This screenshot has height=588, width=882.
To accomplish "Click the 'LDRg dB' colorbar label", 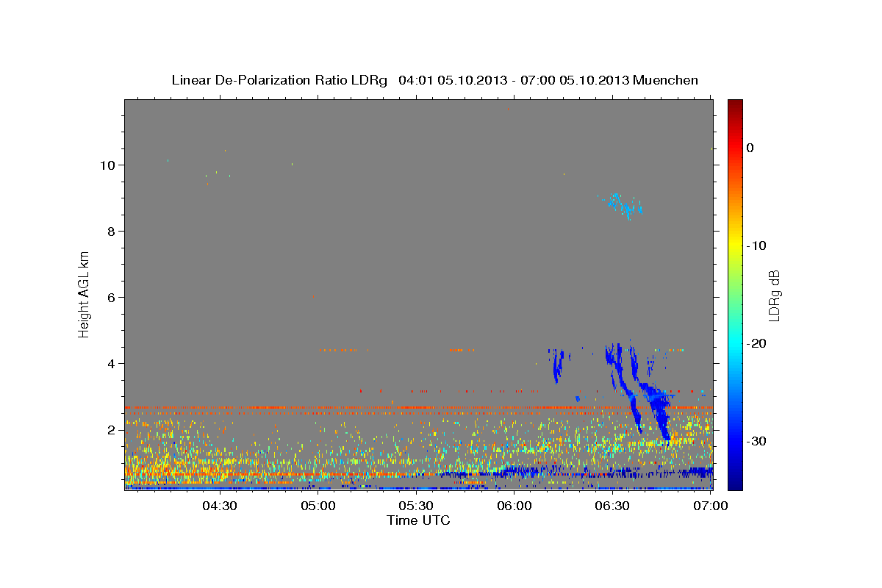I will (x=774, y=295).
